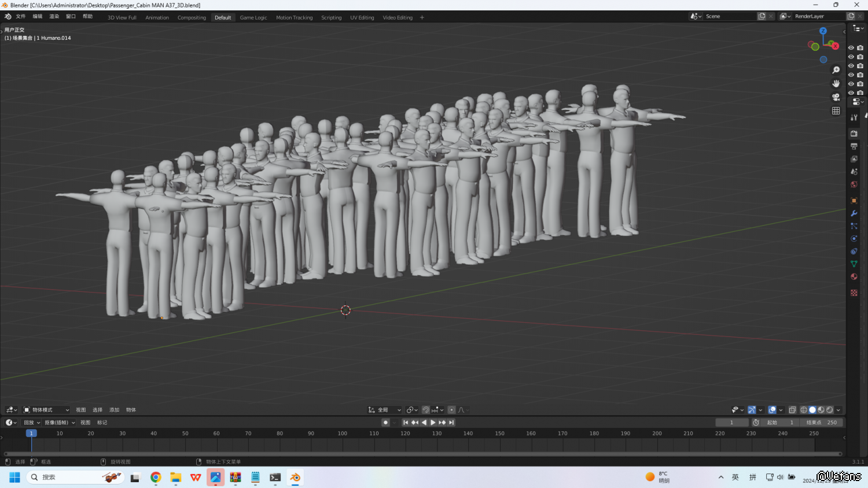Image resolution: width=868 pixels, height=488 pixels.
Task: Open the Material sphere properties tab
Action: pos(854,277)
